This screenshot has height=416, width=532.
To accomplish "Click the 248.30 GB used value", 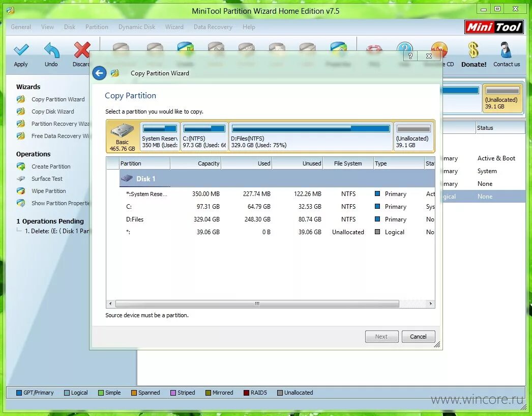I will coord(257,219).
